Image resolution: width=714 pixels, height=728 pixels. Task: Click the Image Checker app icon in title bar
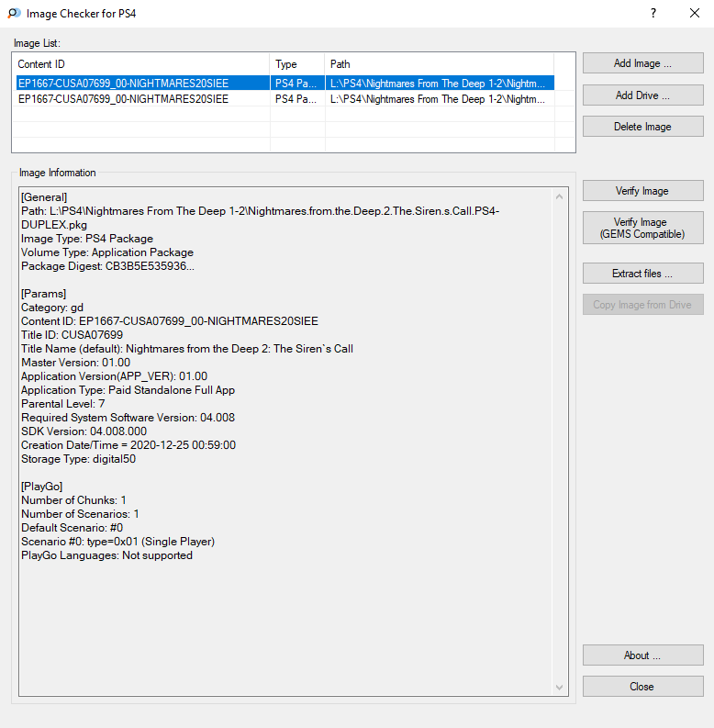tap(14, 13)
